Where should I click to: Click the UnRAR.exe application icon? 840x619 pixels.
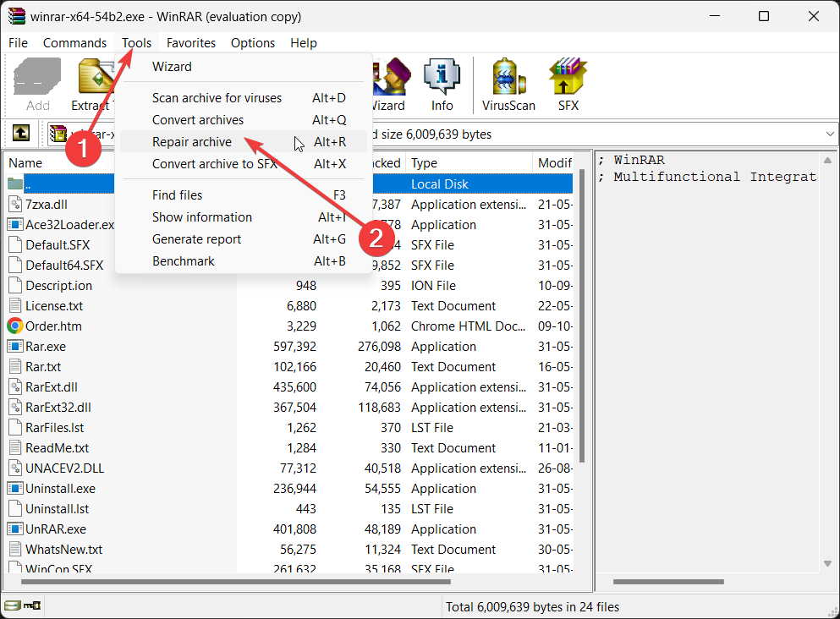coord(15,529)
